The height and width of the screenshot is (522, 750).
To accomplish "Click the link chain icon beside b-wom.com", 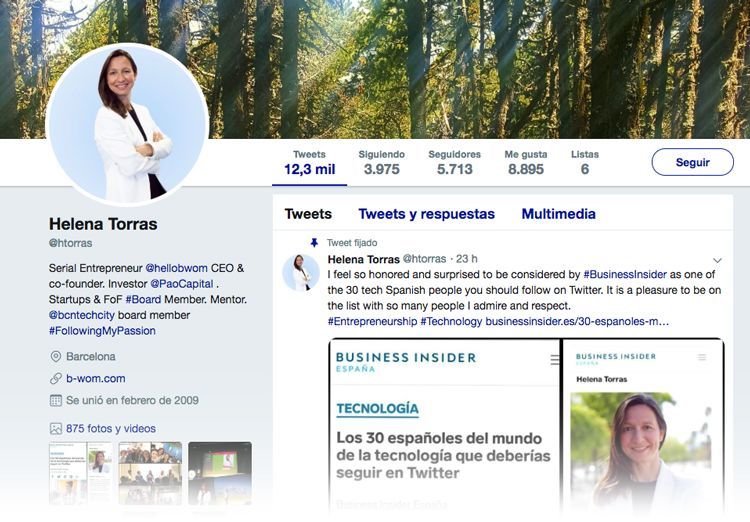I will pyautogui.click(x=56, y=378).
